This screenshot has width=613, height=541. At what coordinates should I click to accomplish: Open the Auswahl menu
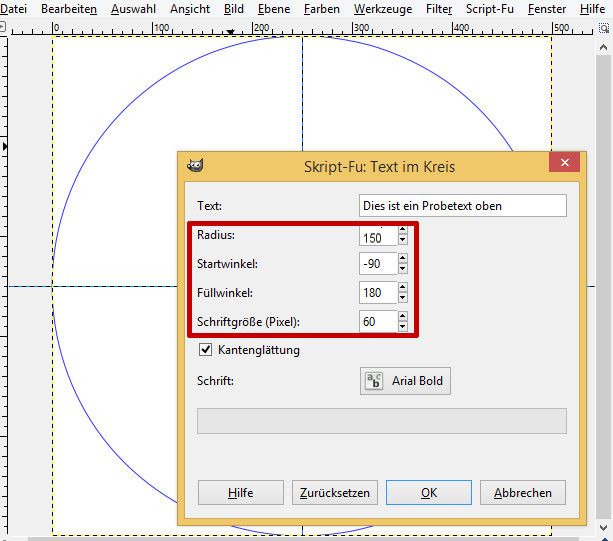[133, 9]
